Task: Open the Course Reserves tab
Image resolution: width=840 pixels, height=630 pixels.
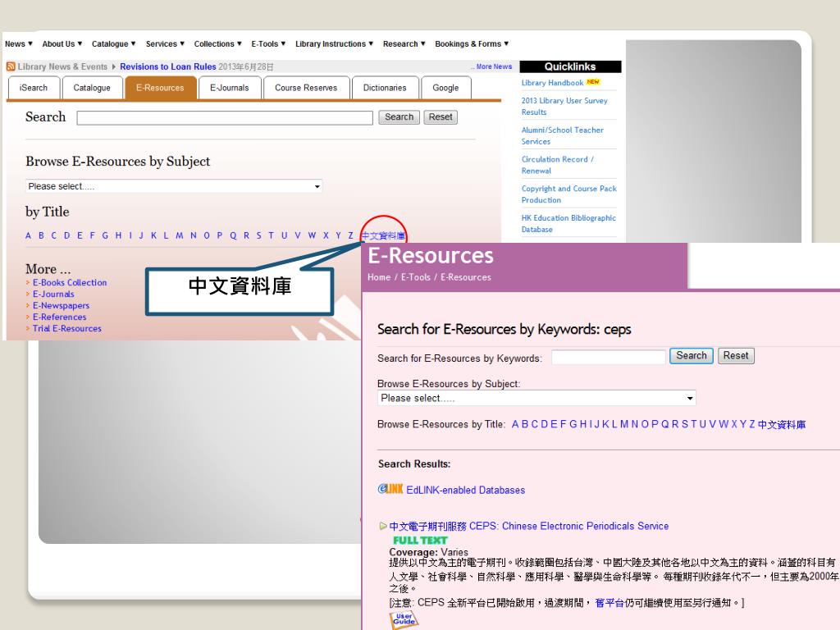Action: tap(307, 88)
